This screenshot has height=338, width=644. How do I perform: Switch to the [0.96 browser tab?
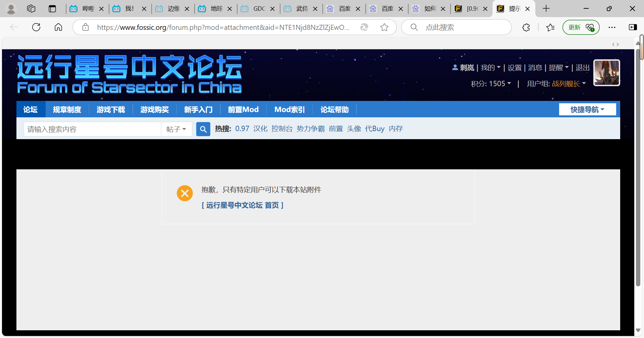471,9
